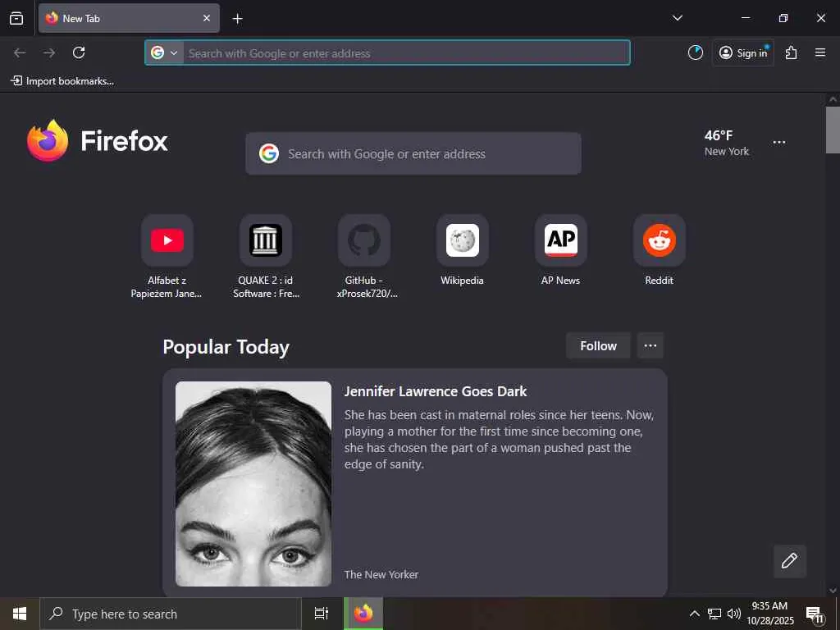Viewport: 840px width, 630px height.
Task: Open the volume speaker tray icon
Action: 733,614
